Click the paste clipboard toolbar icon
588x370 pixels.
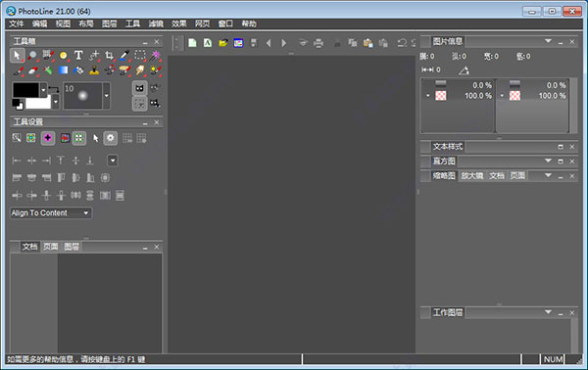(368, 43)
